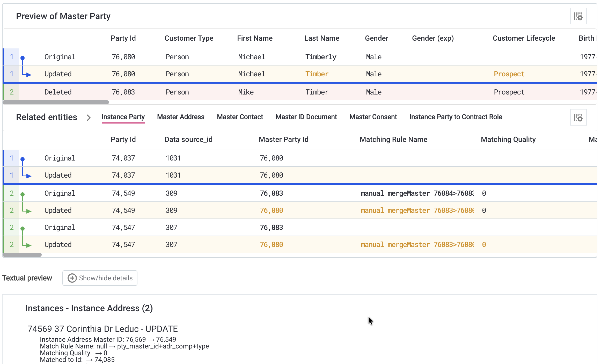Open column settings for Related entities table

pos(578,117)
